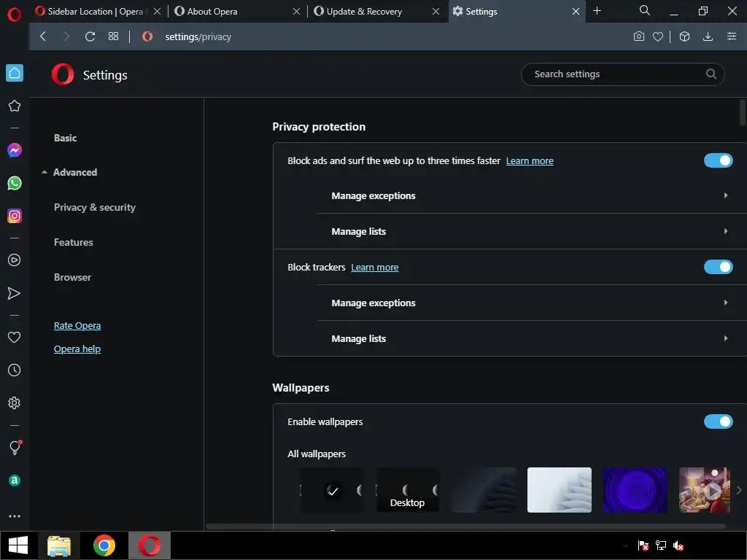Open History clock in sidebar
747x560 pixels.
tap(15, 370)
